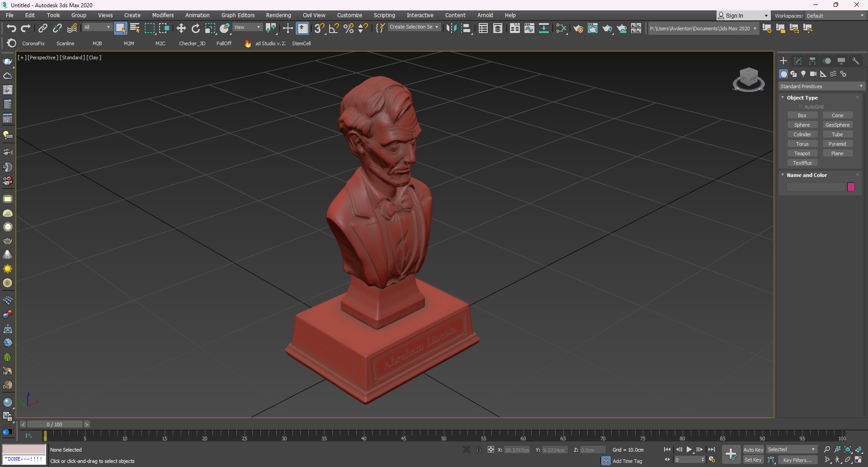Open the Display panel tab

[841, 61]
